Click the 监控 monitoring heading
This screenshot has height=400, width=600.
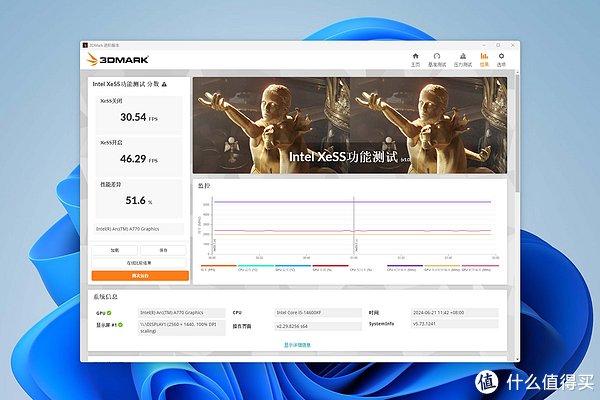pos(204,186)
